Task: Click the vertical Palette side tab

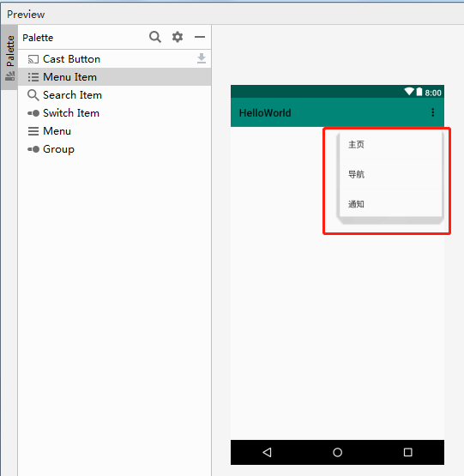Action: pyautogui.click(x=9, y=57)
